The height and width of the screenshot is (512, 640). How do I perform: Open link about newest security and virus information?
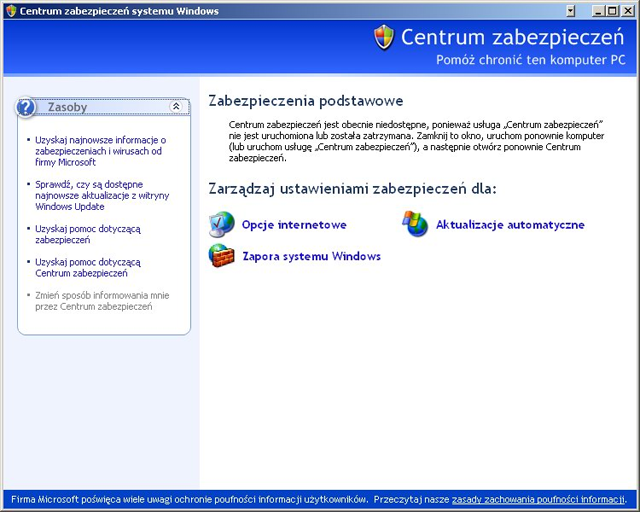click(99, 150)
